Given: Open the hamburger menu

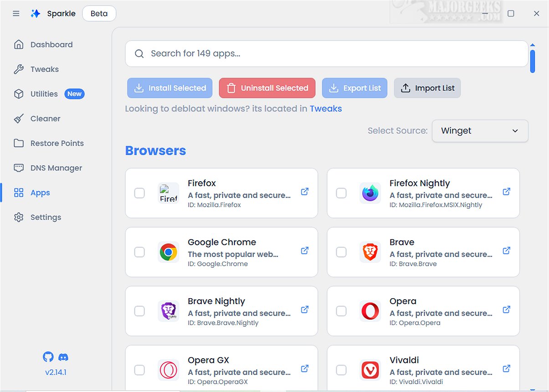Looking at the screenshot, I should point(16,14).
